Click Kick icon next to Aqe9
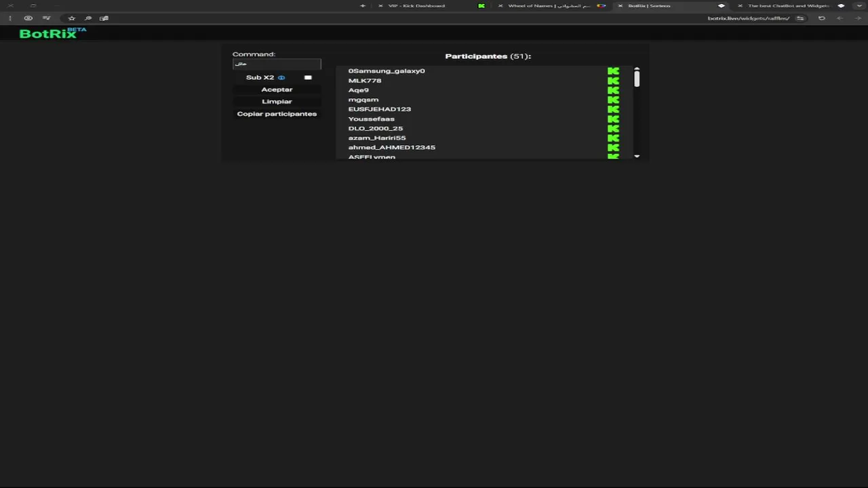This screenshot has width=868, height=488. (x=613, y=90)
